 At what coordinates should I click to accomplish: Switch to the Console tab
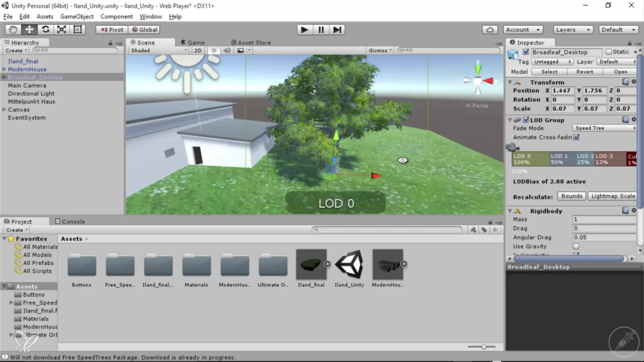[70, 222]
